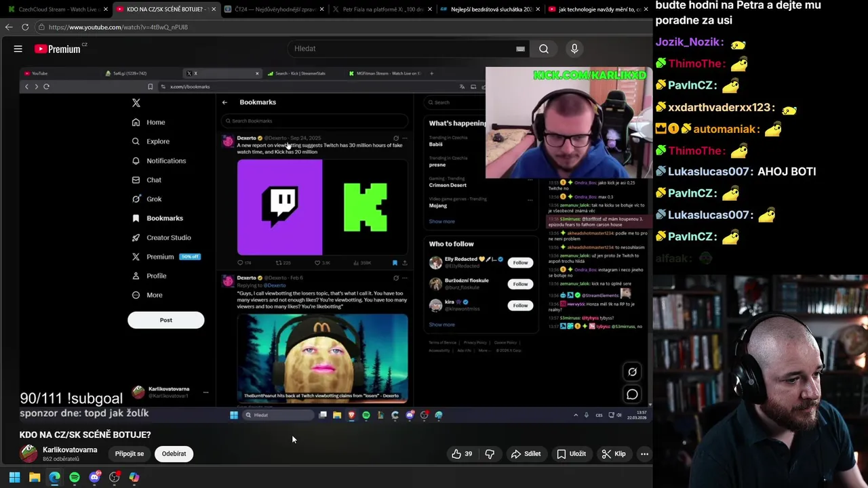The height and width of the screenshot is (488, 868).
Task: Close the Nejlepší bezdrátová sluchátka tab
Action: click(538, 9)
